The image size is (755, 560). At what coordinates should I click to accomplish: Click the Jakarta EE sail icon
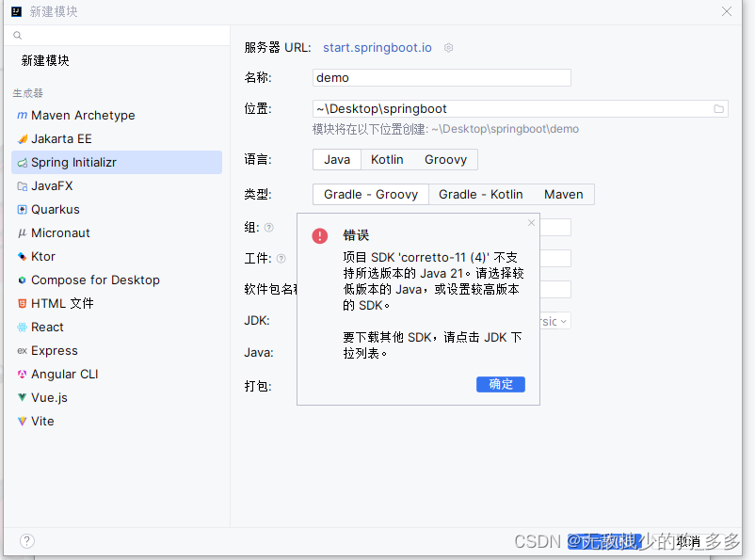tap(23, 139)
